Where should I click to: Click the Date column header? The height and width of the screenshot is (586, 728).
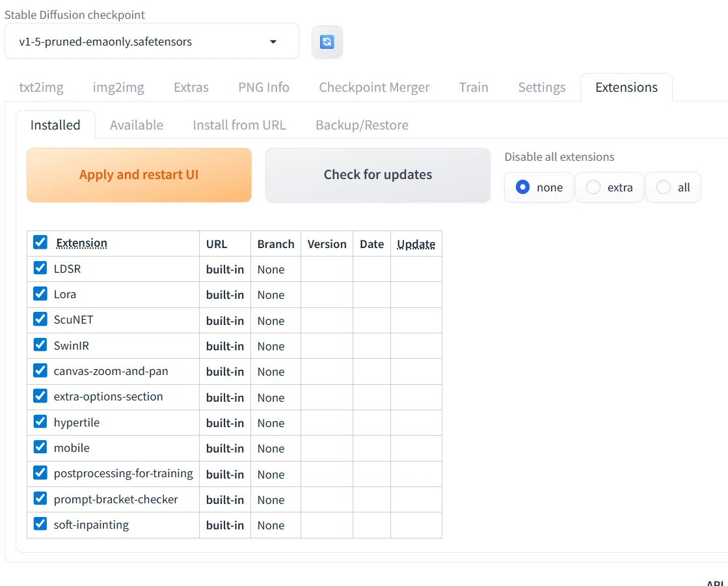pyautogui.click(x=372, y=244)
